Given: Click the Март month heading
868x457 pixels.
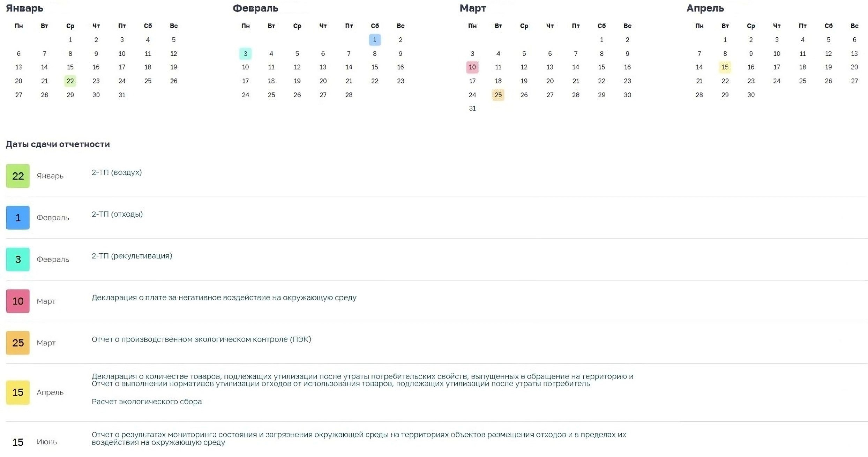Looking at the screenshot, I should pos(473,8).
